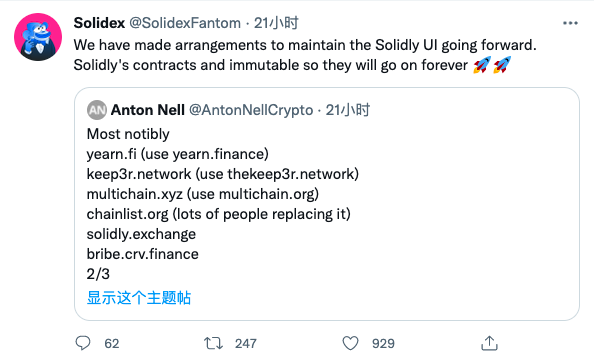Click the retweet arrows icon
This screenshot has width=594, height=363.
[213, 344]
